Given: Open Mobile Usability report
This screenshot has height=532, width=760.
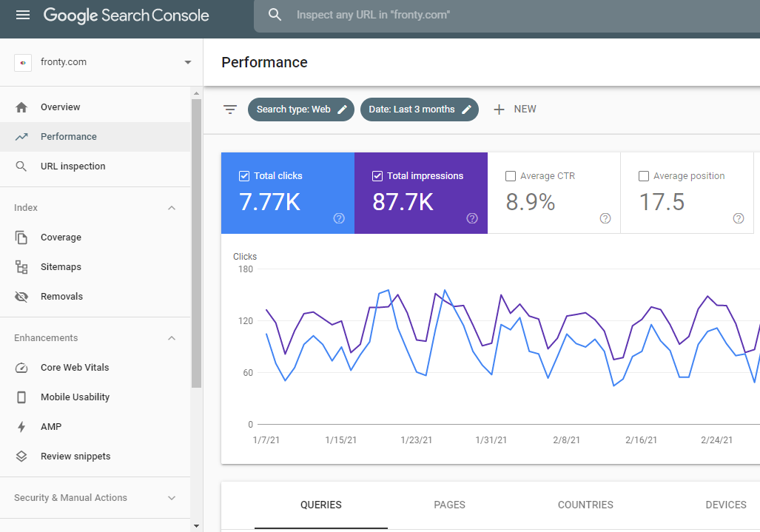Looking at the screenshot, I should tap(95, 397).
